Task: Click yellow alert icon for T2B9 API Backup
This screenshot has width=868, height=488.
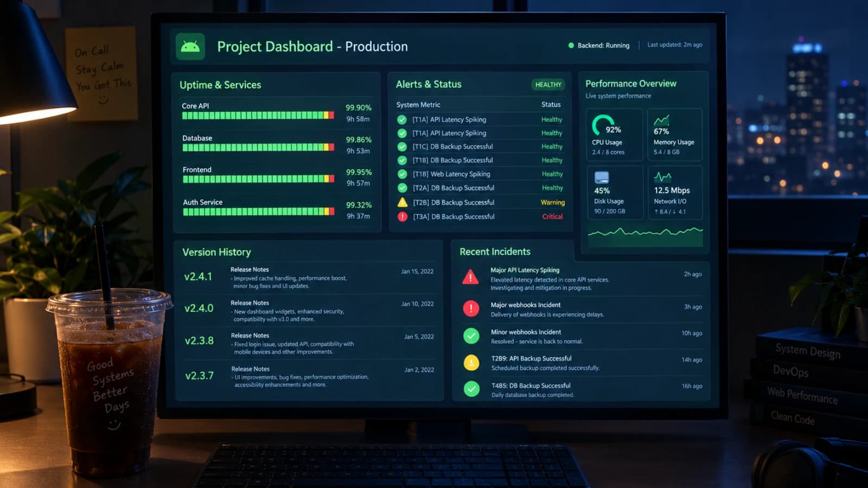Action: click(x=471, y=362)
